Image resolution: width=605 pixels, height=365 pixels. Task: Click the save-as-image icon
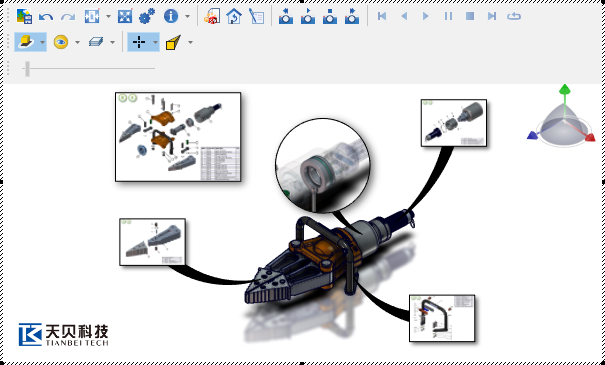click(x=24, y=16)
